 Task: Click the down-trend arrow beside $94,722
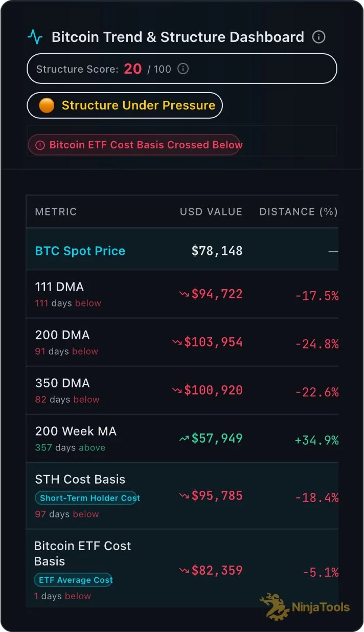[x=184, y=294]
